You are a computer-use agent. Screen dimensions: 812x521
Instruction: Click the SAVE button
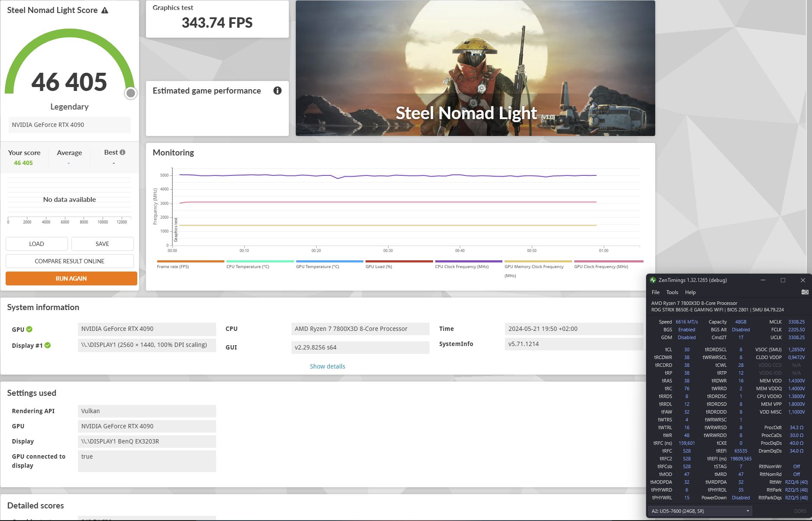[x=102, y=244]
